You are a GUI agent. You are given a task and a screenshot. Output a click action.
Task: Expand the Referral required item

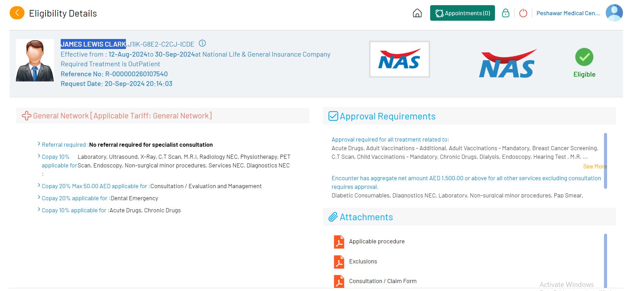[x=39, y=144]
